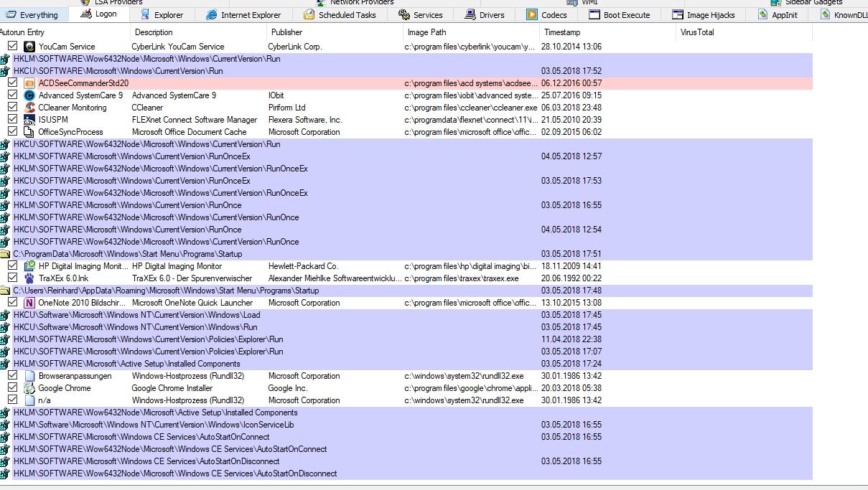Toggle the Google Chrome checkbox
The image size is (868, 490).
click(13, 388)
